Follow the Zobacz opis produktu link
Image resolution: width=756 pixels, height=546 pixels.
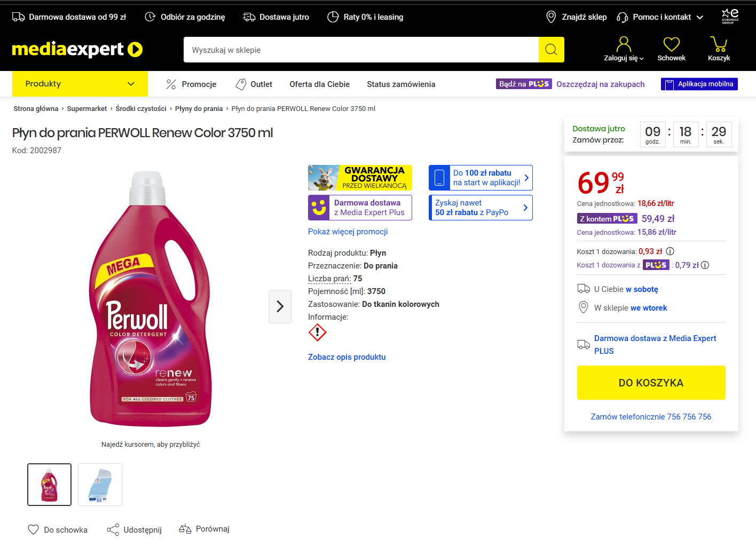click(x=346, y=357)
